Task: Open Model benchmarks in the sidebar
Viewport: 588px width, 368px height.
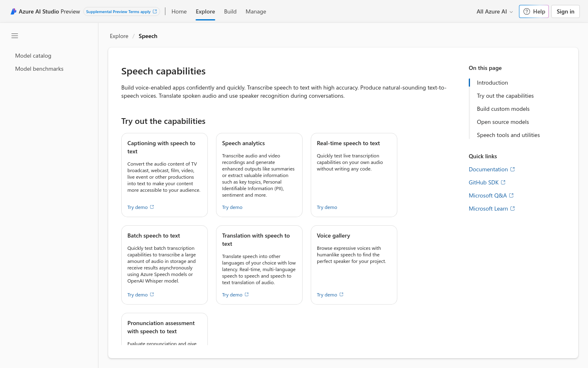Action: (x=39, y=69)
